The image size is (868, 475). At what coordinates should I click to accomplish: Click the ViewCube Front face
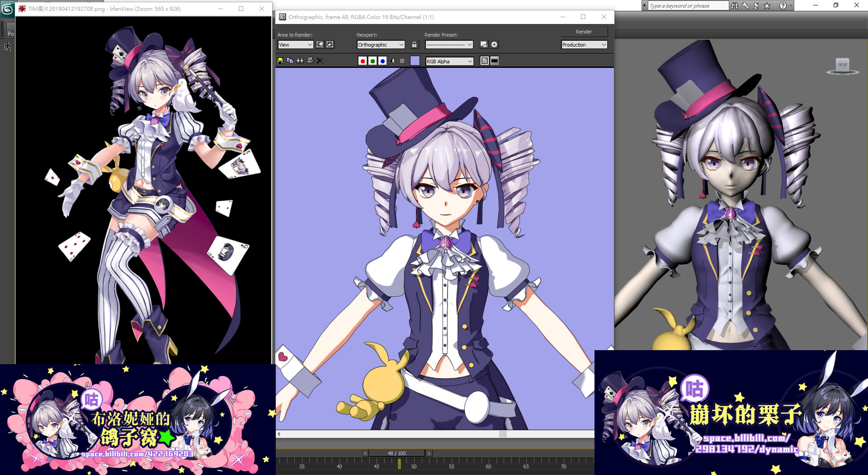pyautogui.click(x=843, y=65)
